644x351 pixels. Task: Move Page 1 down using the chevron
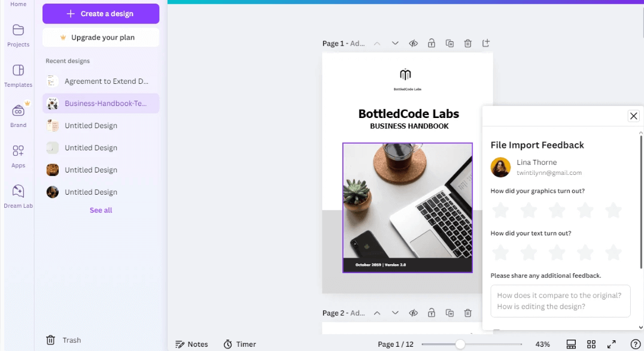tap(395, 43)
